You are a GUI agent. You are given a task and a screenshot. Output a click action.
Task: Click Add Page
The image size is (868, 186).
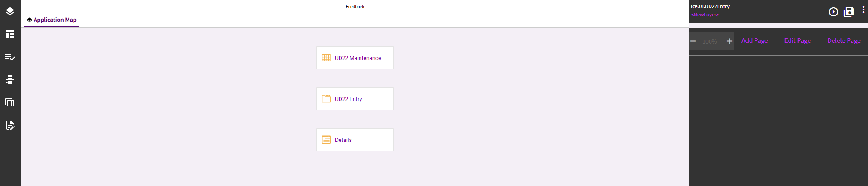755,40
